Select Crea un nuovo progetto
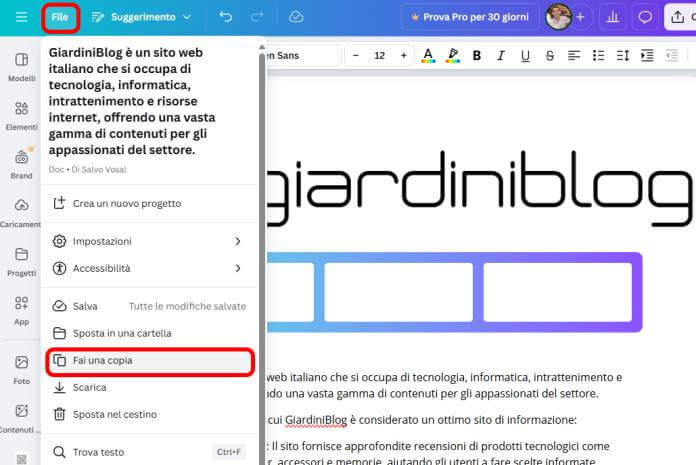 click(x=150, y=203)
